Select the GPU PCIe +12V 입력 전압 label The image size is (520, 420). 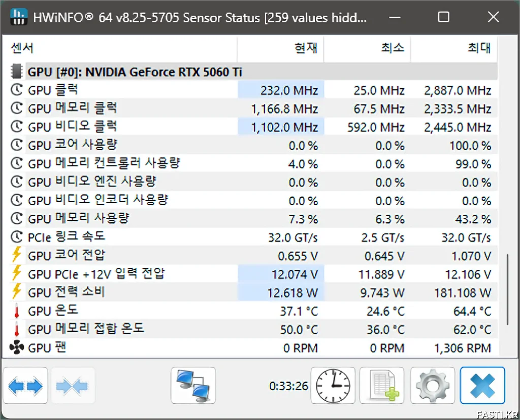pos(96,274)
